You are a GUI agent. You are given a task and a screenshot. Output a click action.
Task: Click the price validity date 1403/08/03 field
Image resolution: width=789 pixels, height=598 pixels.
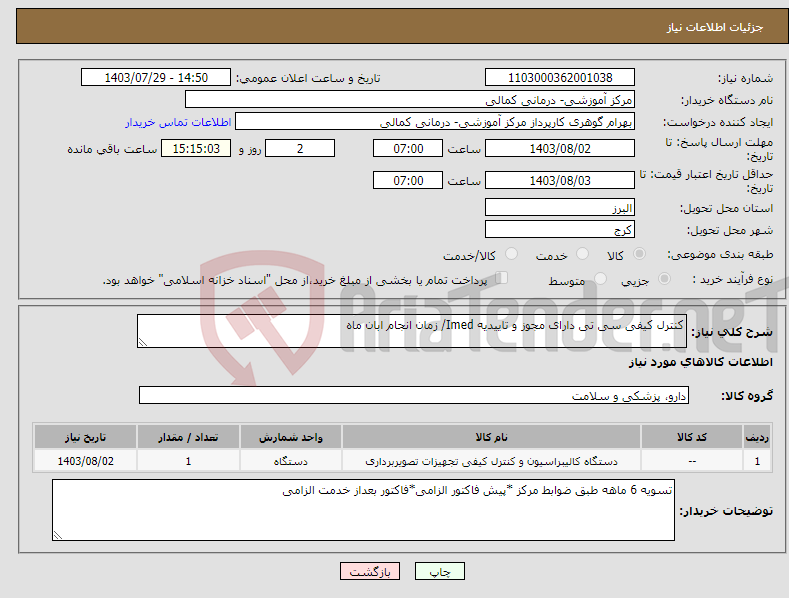pyautogui.click(x=560, y=180)
